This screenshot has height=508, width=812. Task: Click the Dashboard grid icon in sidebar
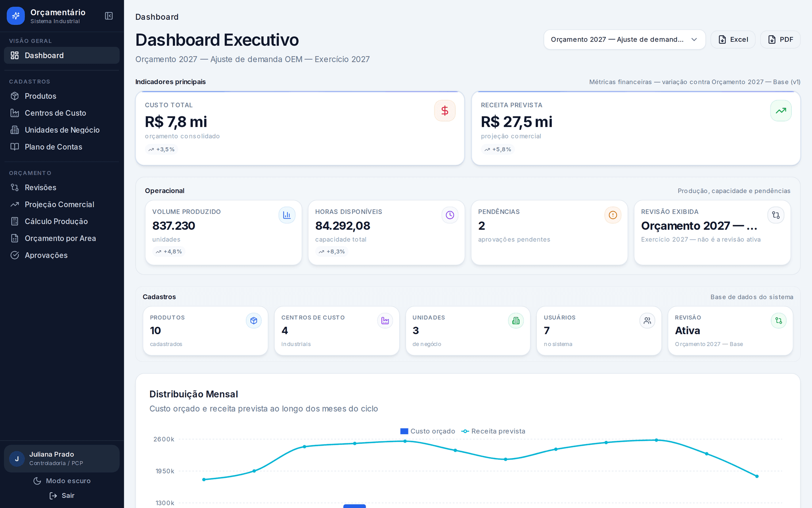pos(15,56)
